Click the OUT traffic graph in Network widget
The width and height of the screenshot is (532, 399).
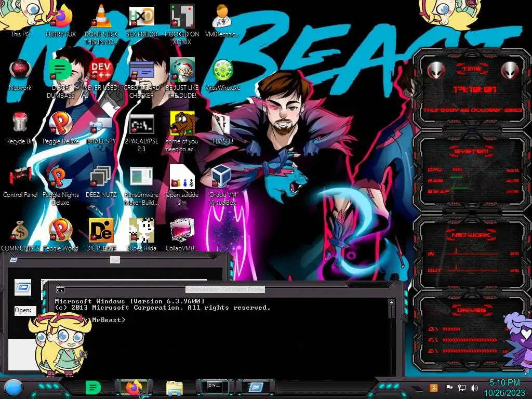point(473,270)
